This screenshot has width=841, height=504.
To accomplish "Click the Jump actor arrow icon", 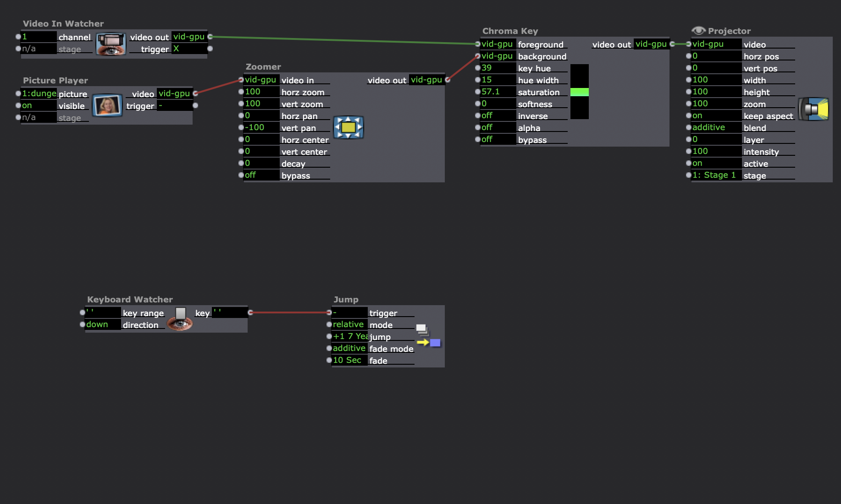I will 428,337.
